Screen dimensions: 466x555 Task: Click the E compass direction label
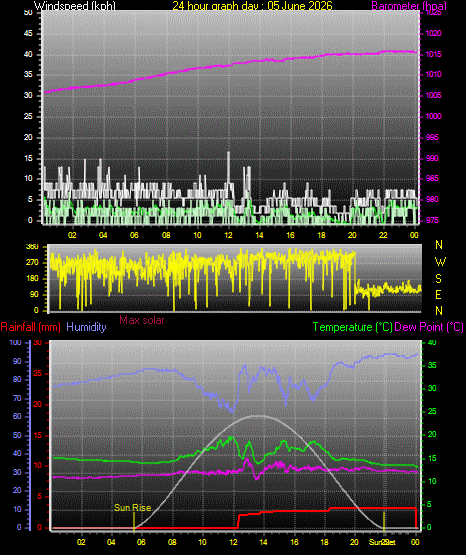438,294
